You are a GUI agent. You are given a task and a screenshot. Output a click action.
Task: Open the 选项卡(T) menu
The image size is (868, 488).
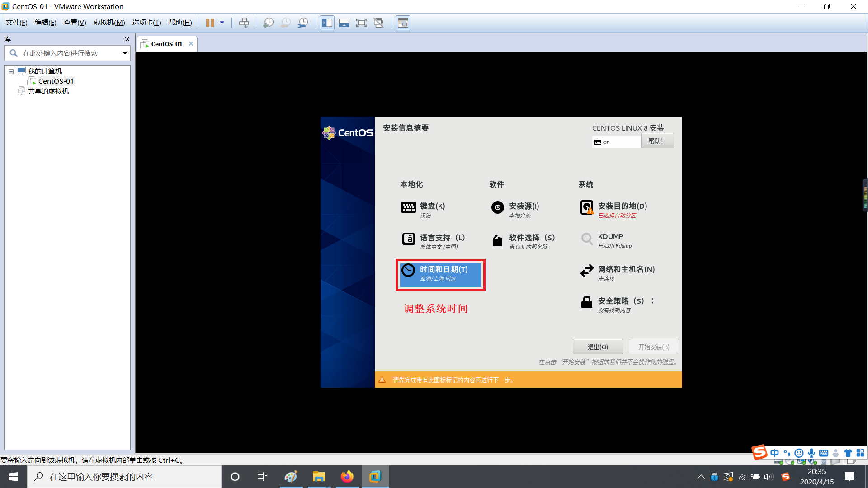146,23
